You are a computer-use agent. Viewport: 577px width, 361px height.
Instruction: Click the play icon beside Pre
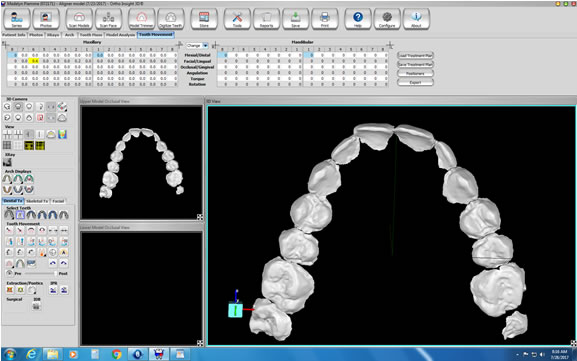(x=9, y=273)
